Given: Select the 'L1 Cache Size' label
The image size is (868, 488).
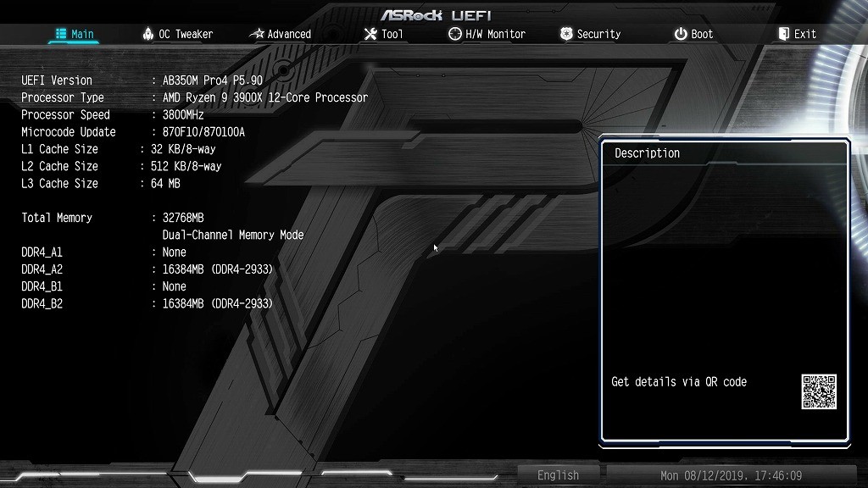Looking at the screenshot, I should pyautogui.click(x=60, y=149).
